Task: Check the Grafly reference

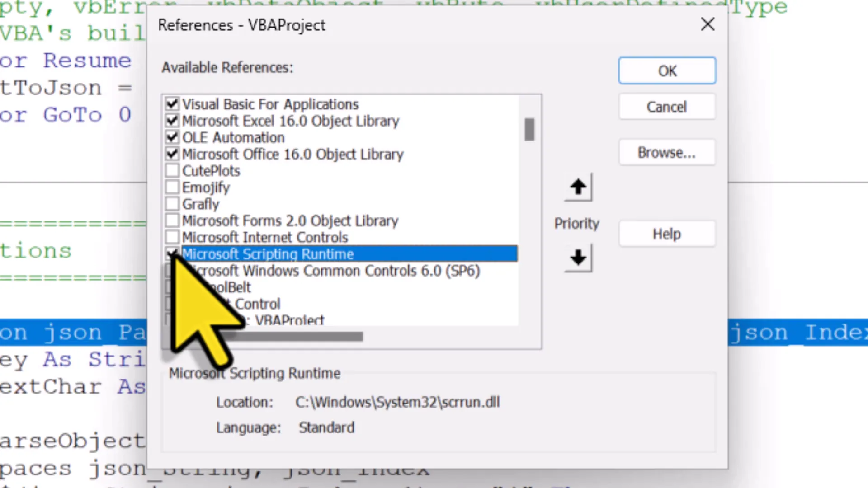Action: (x=172, y=204)
